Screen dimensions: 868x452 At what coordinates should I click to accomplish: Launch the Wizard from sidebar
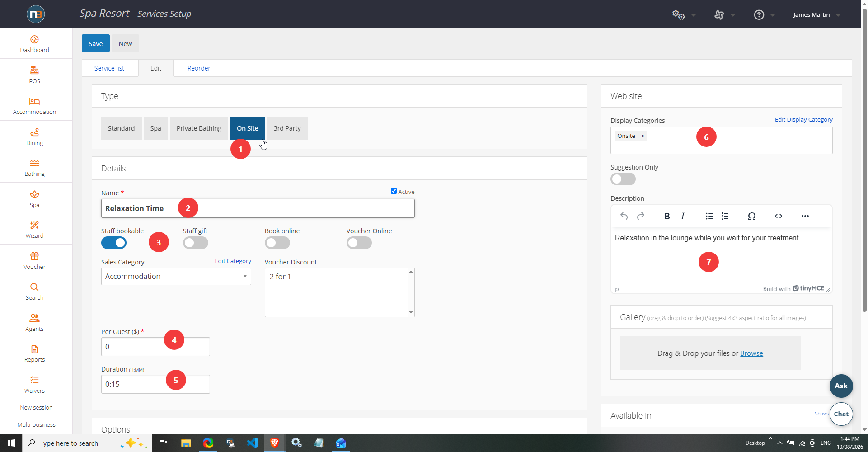(34, 230)
